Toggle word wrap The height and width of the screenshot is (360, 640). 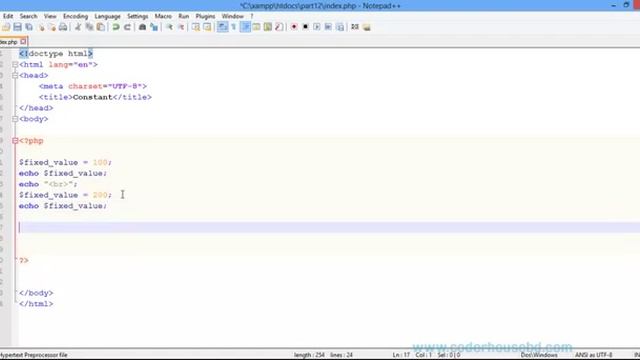222,27
